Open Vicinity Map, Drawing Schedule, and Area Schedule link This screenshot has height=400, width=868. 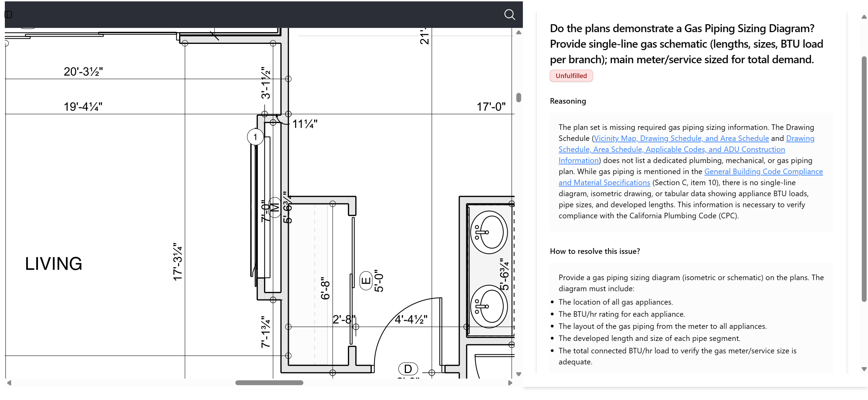(x=681, y=138)
